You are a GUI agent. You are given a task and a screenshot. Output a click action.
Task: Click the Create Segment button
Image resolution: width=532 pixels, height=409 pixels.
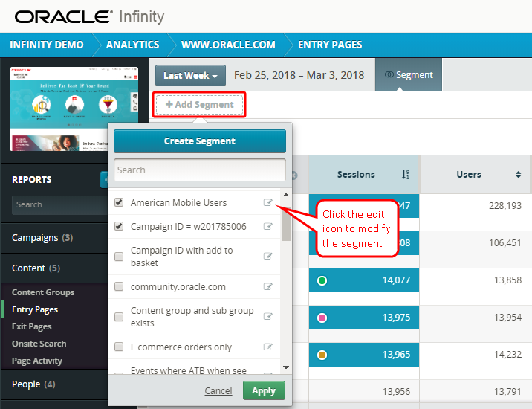tap(200, 141)
